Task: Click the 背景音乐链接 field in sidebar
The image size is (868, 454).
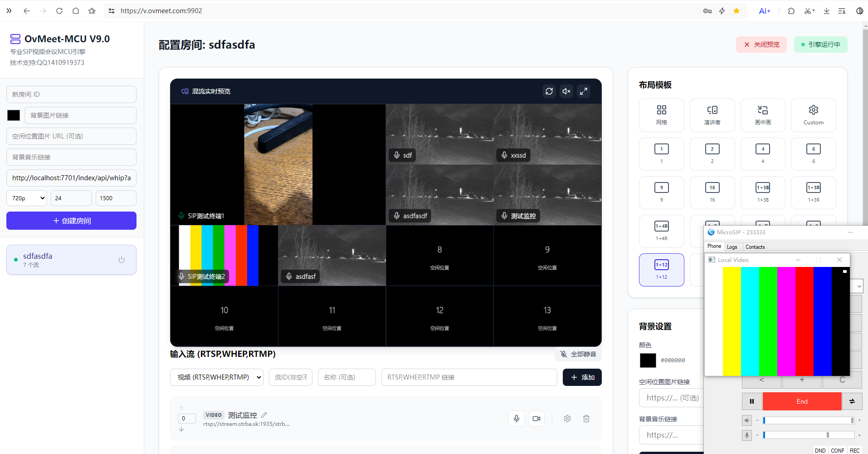Action: point(71,157)
